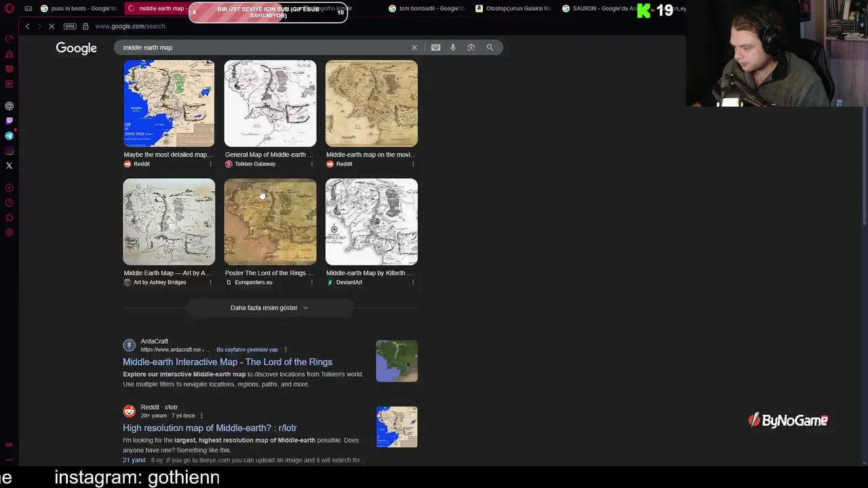Go back with the browser back arrow
This screenshot has width=868, height=488.
pyautogui.click(x=27, y=26)
